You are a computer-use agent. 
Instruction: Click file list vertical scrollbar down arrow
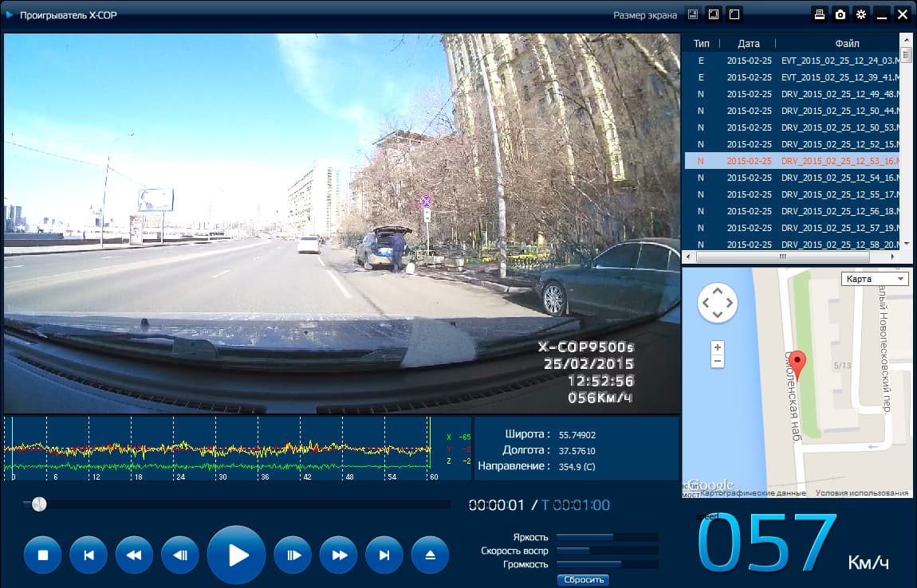(x=907, y=244)
